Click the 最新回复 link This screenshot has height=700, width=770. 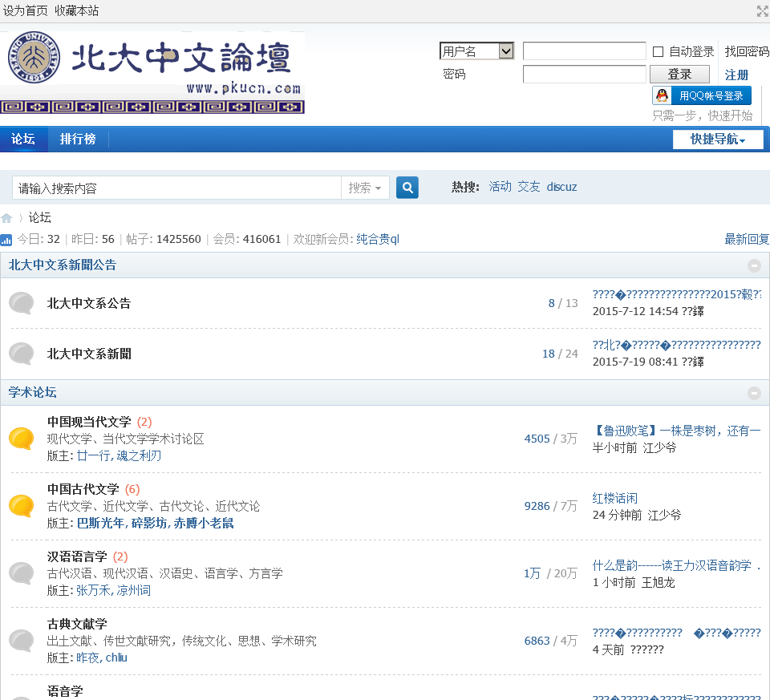point(747,239)
